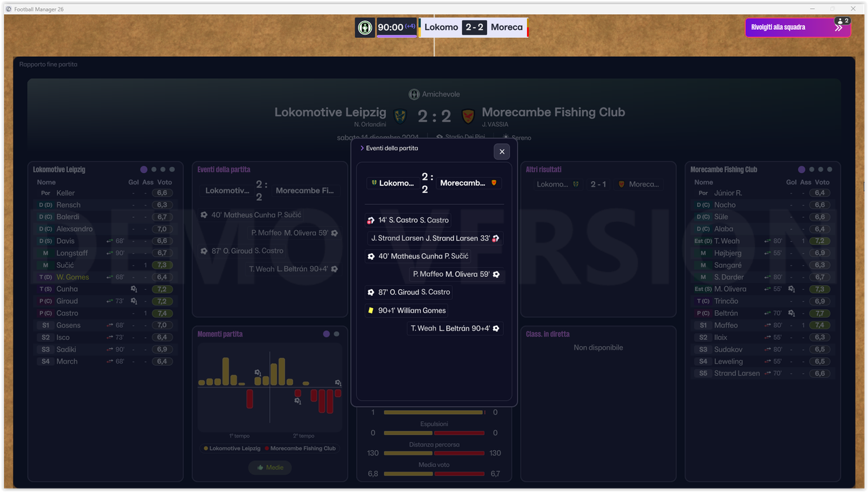Select the second page dot in the Morecambe Fishing Club panel
The image size is (868, 492).
812,170
